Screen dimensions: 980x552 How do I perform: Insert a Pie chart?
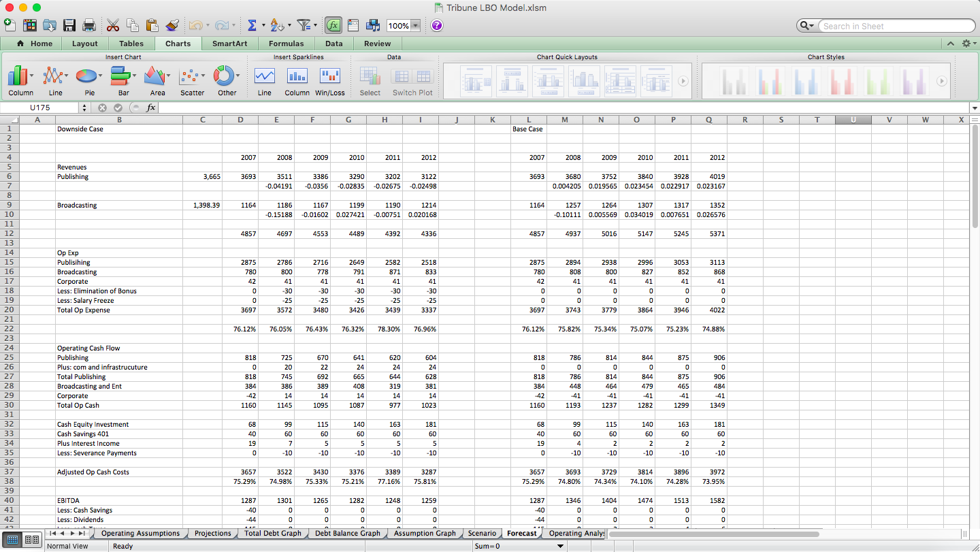click(x=86, y=76)
